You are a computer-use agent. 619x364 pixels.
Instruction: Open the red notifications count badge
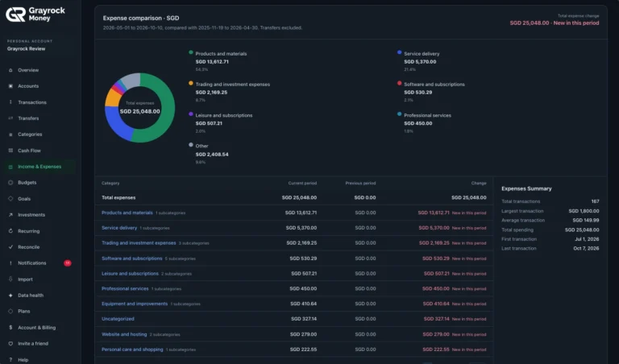[68, 263]
